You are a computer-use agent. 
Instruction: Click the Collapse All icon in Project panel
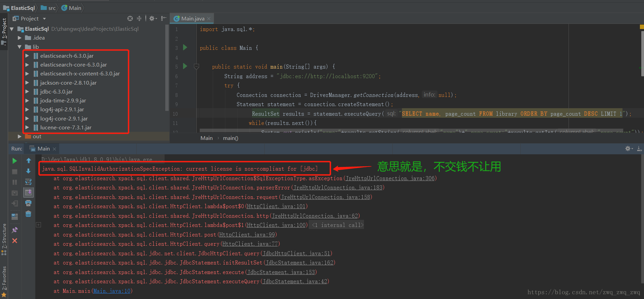click(139, 18)
